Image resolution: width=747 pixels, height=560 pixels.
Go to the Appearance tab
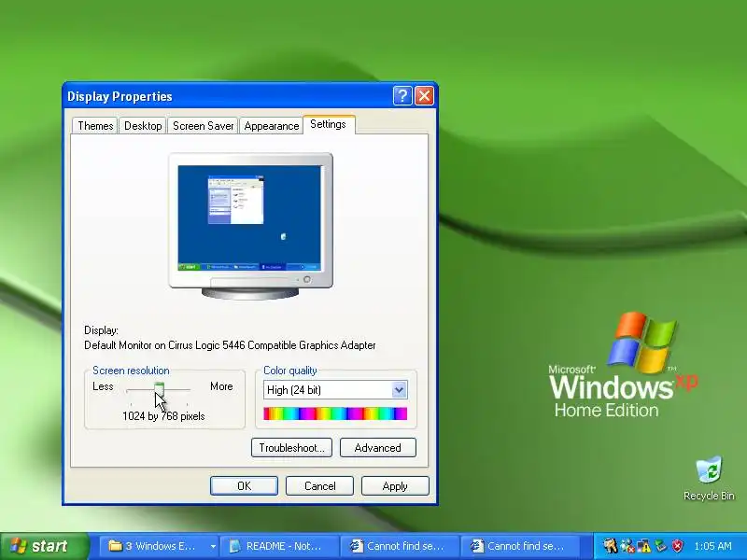[x=271, y=126]
